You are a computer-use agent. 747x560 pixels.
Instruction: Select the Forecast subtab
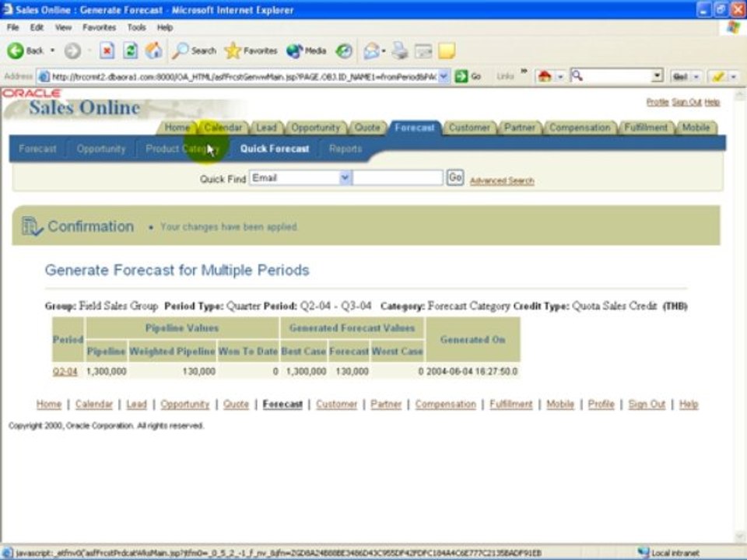click(x=37, y=149)
